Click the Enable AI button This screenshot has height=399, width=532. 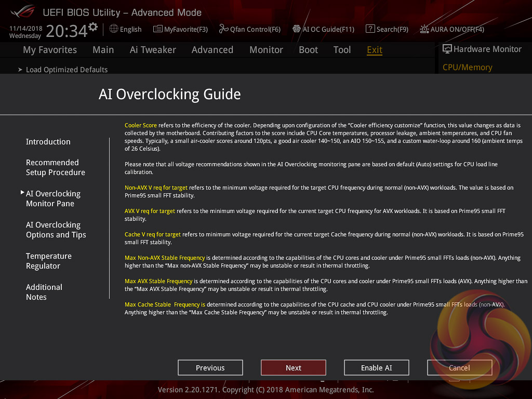[x=377, y=368]
